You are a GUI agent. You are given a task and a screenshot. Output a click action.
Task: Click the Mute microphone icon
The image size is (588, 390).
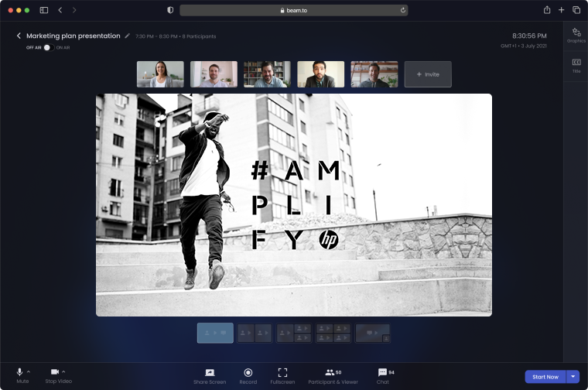19,372
